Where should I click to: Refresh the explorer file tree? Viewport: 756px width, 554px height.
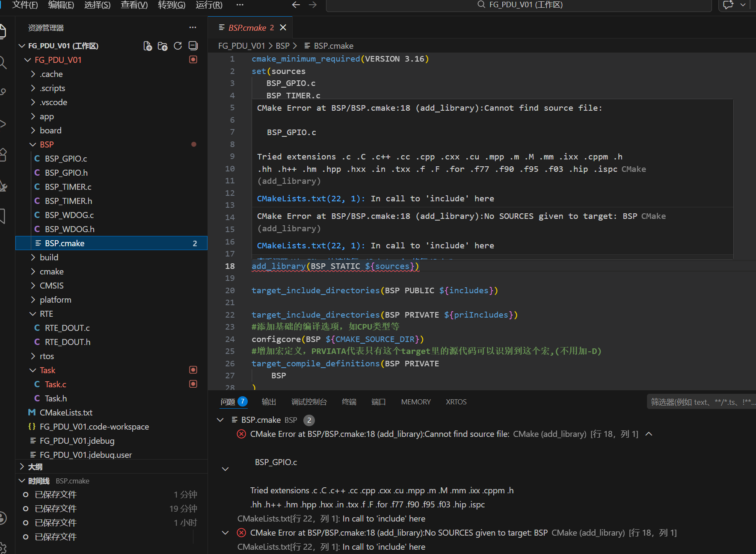pos(178,46)
